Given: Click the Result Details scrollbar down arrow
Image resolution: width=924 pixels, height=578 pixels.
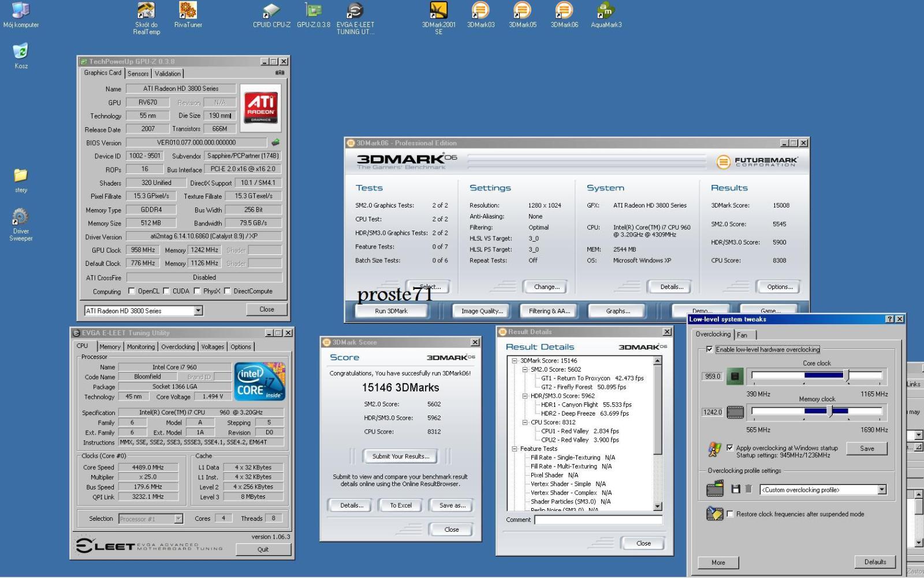Looking at the screenshot, I should click(657, 506).
